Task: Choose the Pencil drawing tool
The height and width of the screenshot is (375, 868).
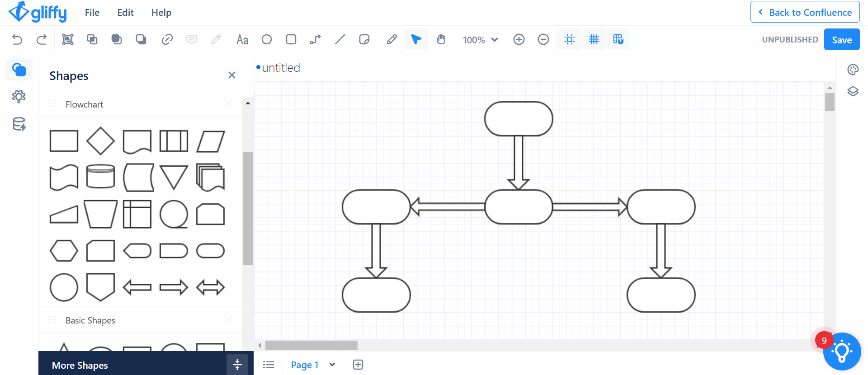Action: (392, 40)
